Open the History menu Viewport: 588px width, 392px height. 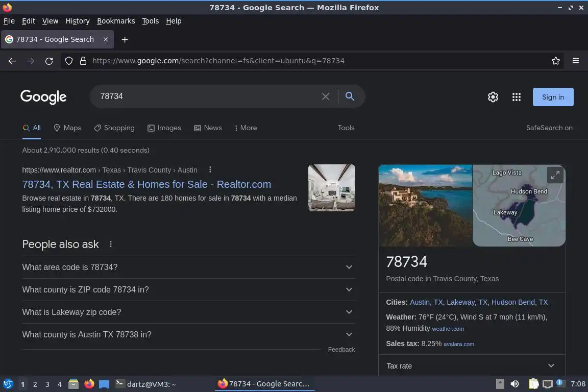click(x=78, y=21)
